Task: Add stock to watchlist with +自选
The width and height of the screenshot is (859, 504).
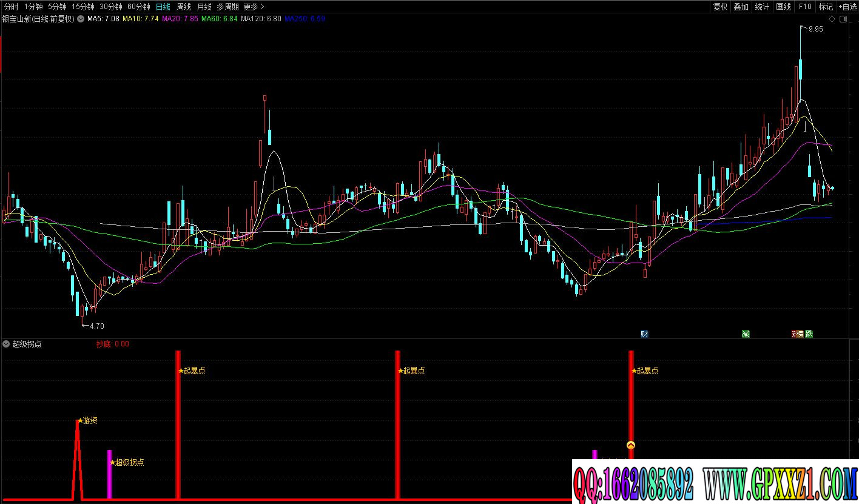Action: (846, 7)
